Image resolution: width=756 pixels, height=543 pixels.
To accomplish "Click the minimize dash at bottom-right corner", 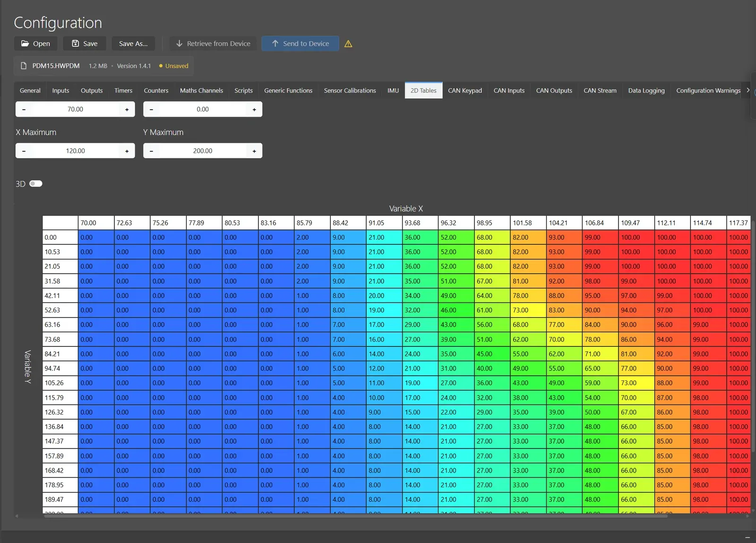I will 747,537.
